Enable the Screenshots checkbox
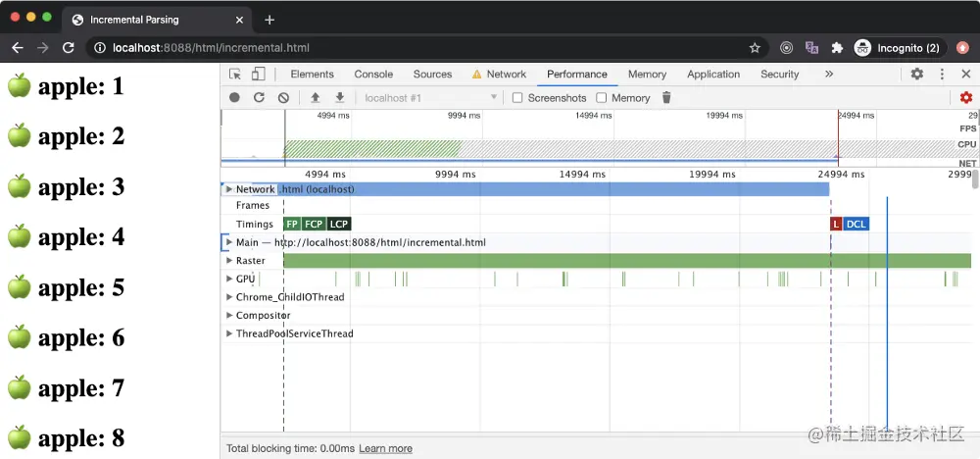Viewport: 980px width, 459px height. [x=517, y=97]
